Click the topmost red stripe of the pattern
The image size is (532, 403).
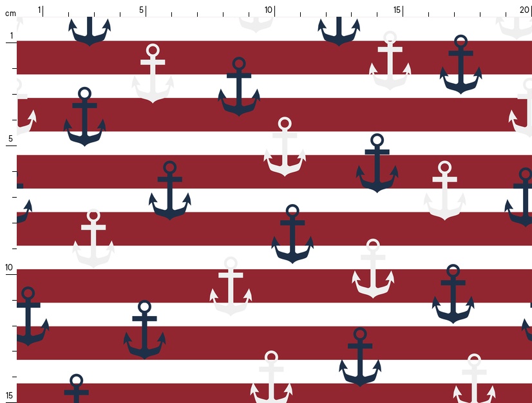pyautogui.click(x=193, y=57)
